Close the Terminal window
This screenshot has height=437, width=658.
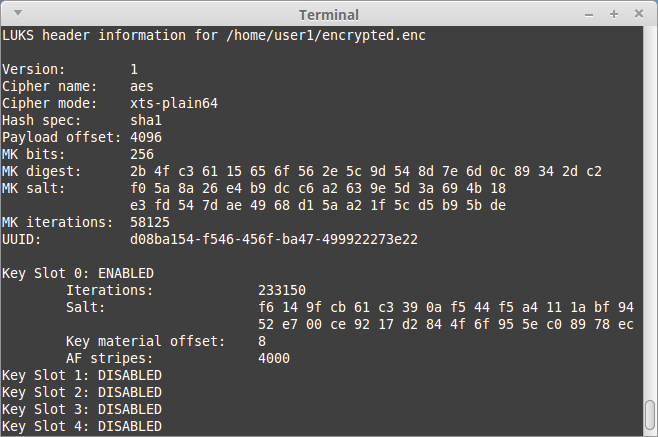(637, 14)
